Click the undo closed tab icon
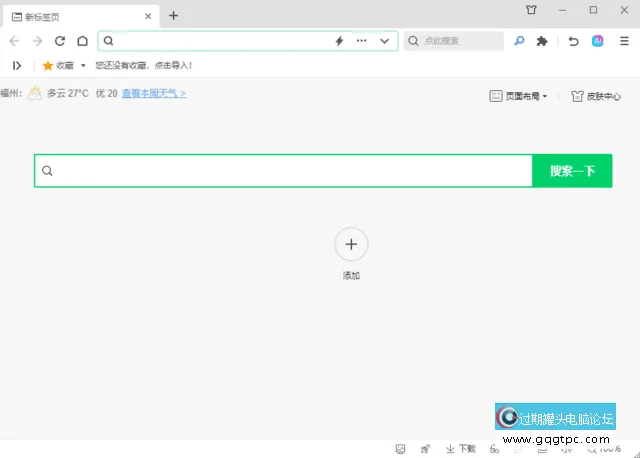 pyautogui.click(x=573, y=41)
